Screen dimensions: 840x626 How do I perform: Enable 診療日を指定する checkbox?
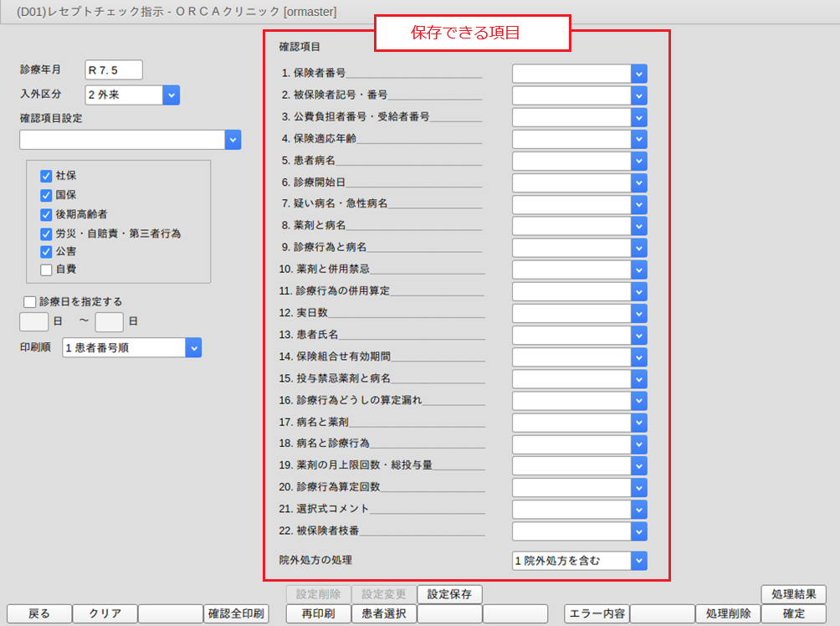pos(30,301)
